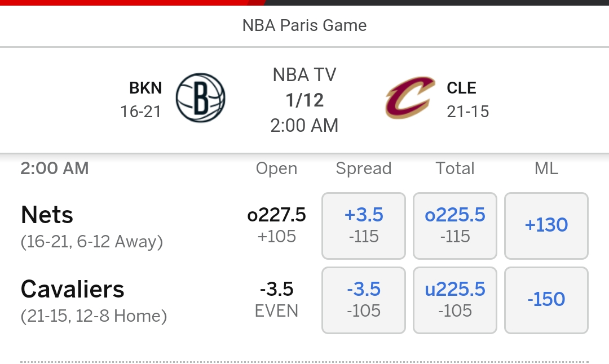This screenshot has width=609, height=364.
Task: Open the Spread column header
Action: [x=363, y=168]
